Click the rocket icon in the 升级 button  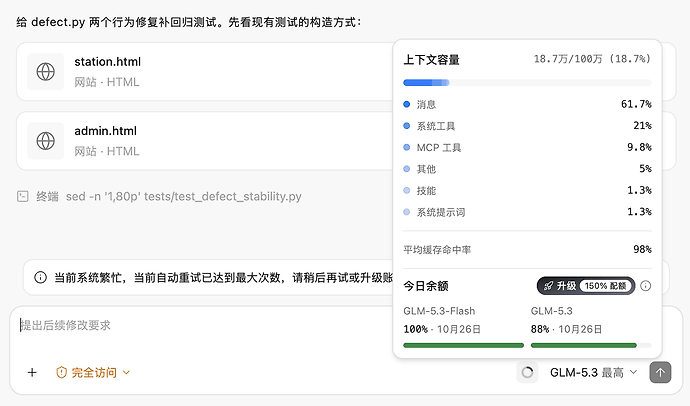click(x=548, y=286)
